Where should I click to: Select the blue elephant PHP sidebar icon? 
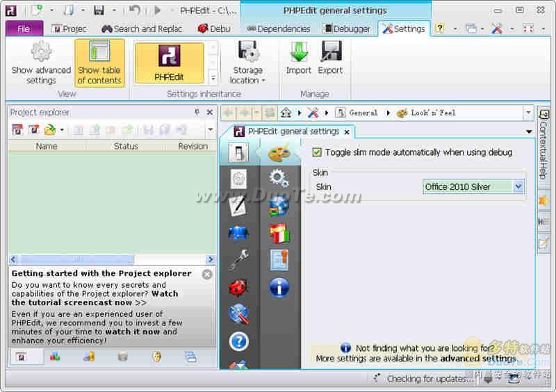click(238, 233)
